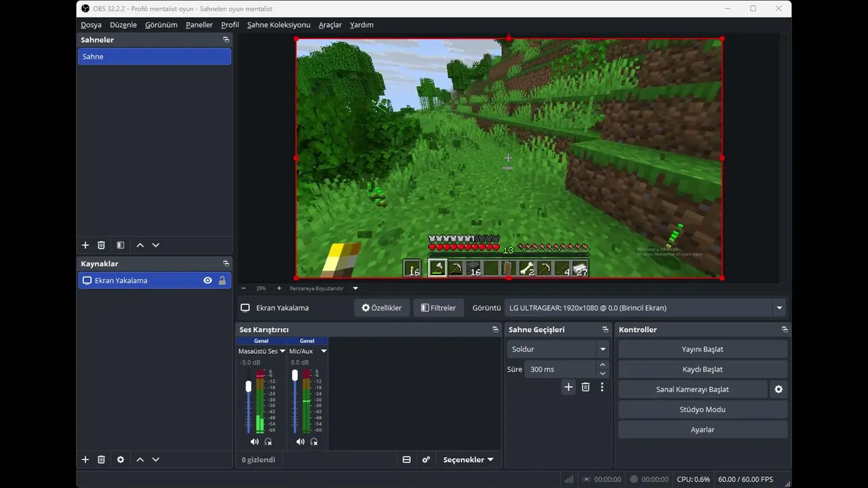868x488 pixels.
Task: Open transition properties three-dot menu
Action: coord(601,387)
